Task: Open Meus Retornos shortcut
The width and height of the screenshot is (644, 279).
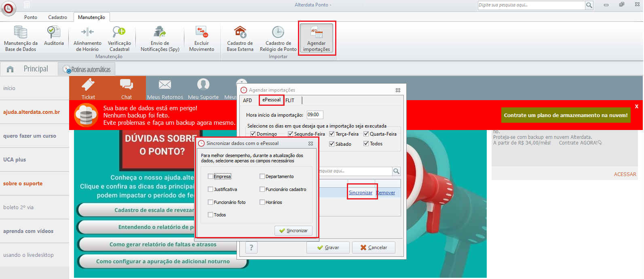Action: click(165, 88)
